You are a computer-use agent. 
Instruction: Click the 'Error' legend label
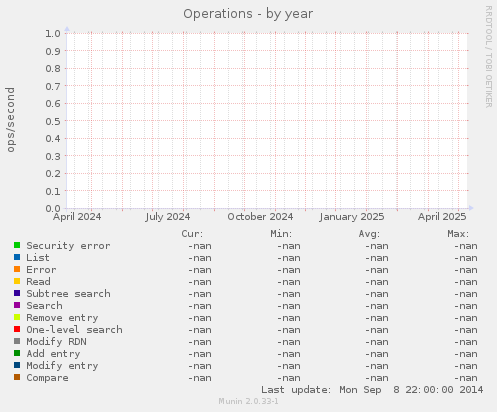(x=41, y=270)
